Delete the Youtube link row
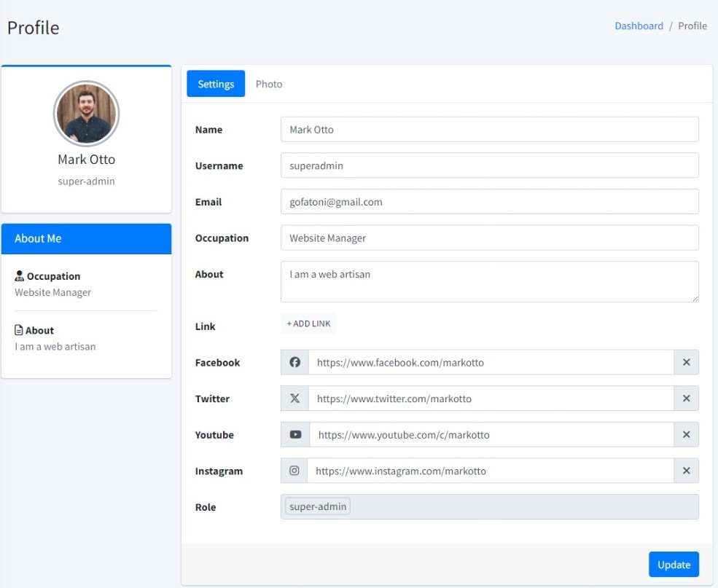 [686, 435]
